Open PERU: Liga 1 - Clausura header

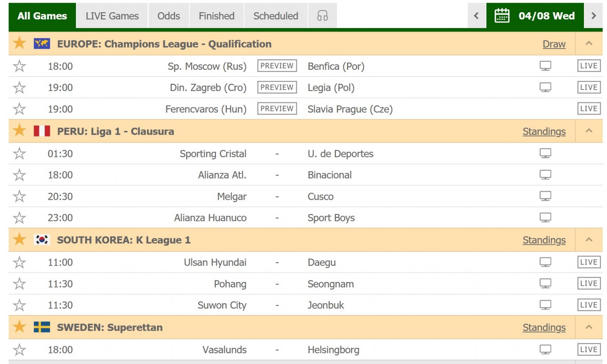click(115, 131)
